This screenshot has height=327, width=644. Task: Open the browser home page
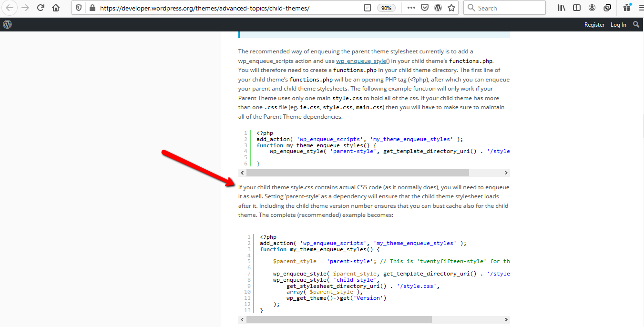click(x=56, y=8)
